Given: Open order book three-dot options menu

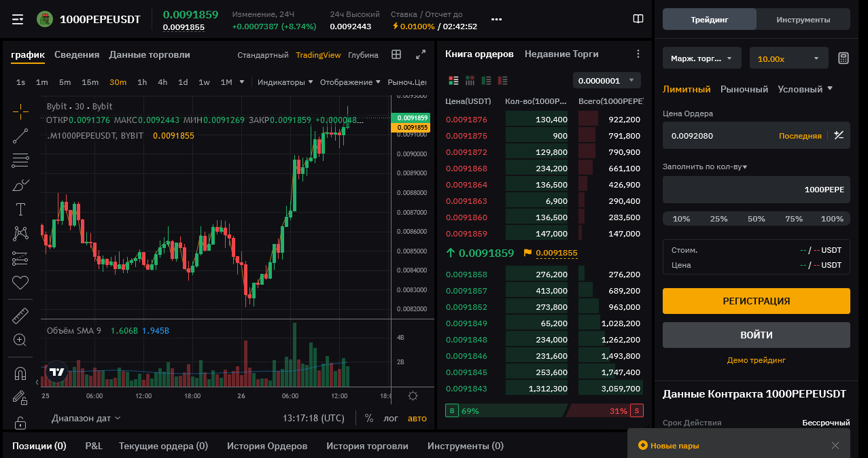Looking at the screenshot, I should (x=638, y=54).
